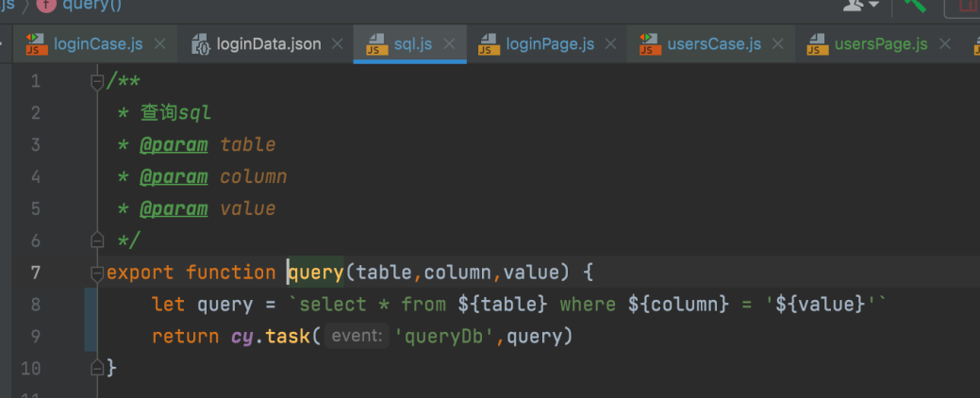Click the usersPage.js file icon

pos(816,44)
